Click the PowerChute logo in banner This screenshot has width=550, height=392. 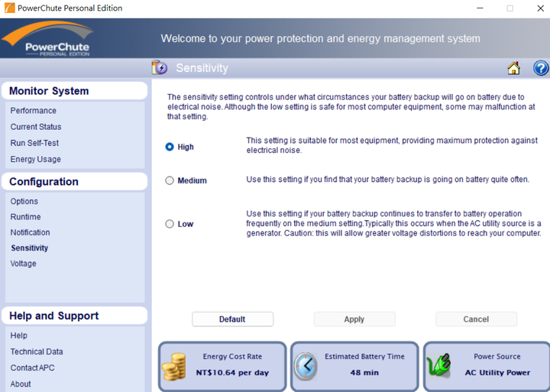[x=47, y=39]
